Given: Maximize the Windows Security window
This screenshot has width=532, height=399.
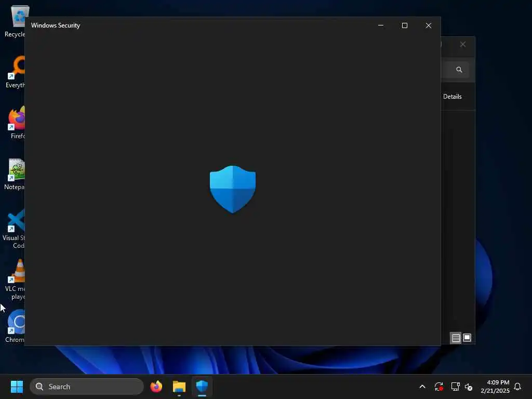Looking at the screenshot, I should 404,25.
